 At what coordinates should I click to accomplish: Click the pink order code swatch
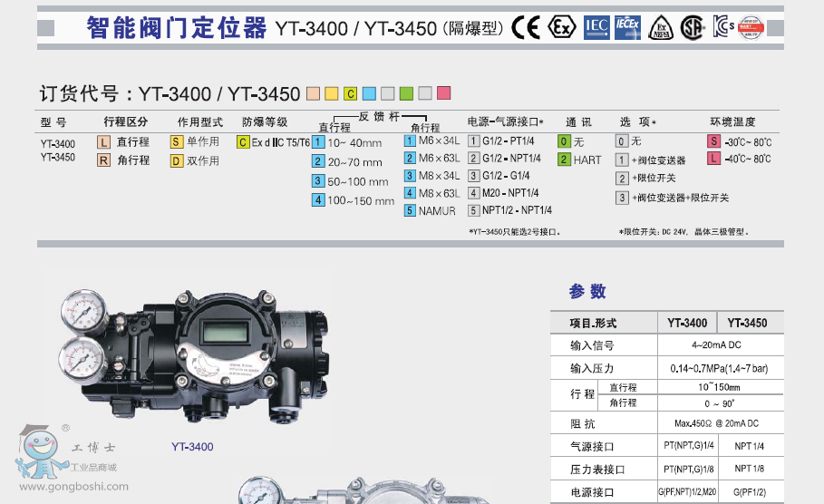point(444,93)
